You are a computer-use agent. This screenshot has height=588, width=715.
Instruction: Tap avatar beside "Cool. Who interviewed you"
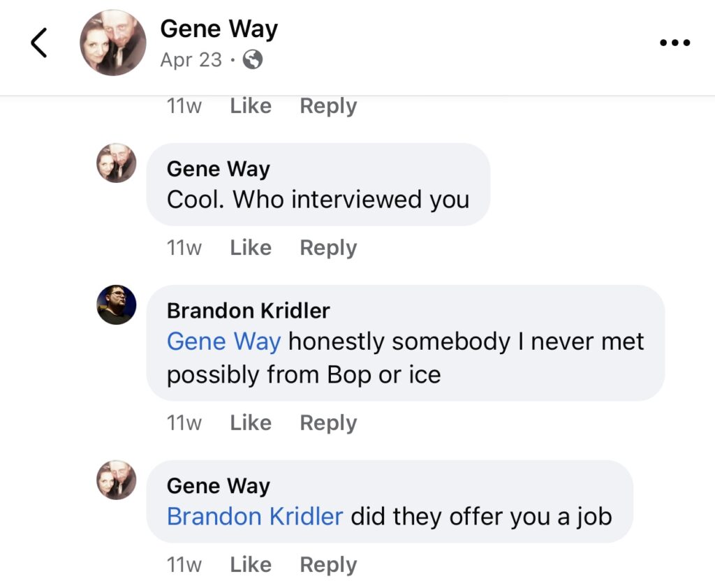point(116,163)
